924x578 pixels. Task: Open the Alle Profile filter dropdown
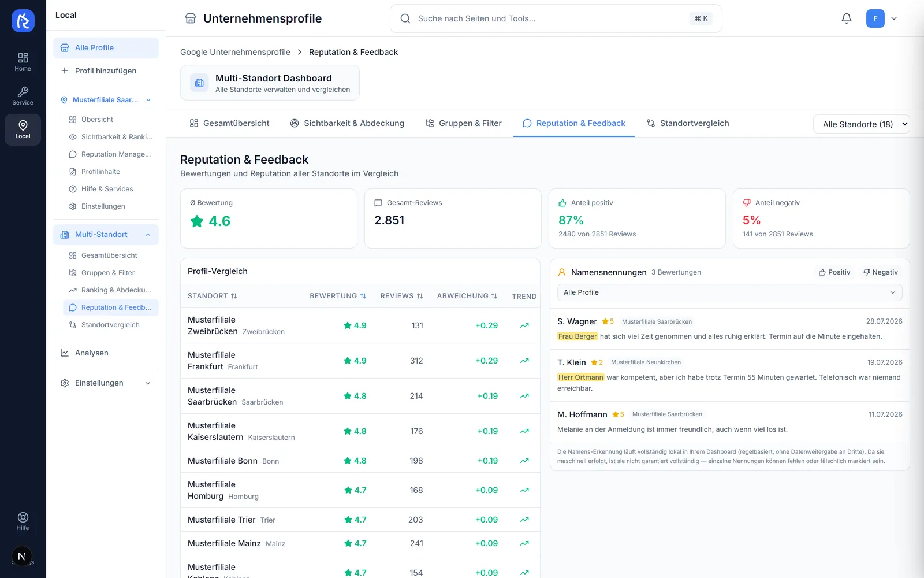[729, 292]
